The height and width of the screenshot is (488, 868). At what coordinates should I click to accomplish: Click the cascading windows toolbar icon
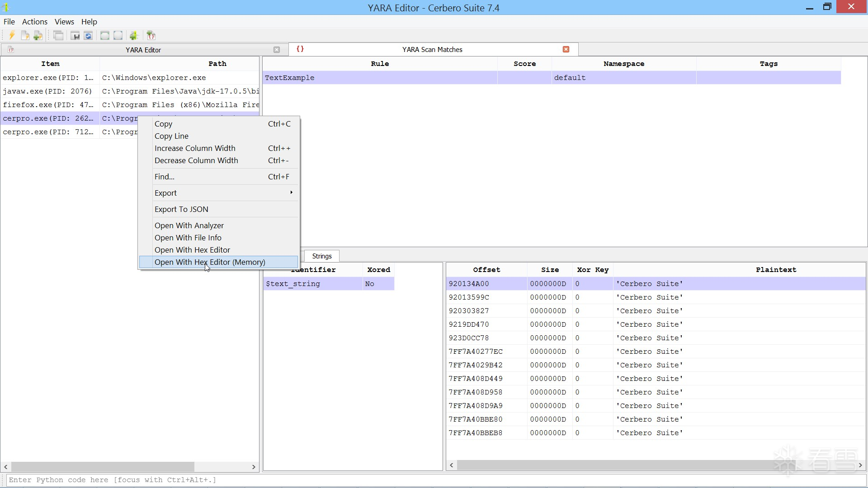pyautogui.click(x=58, y=35)
